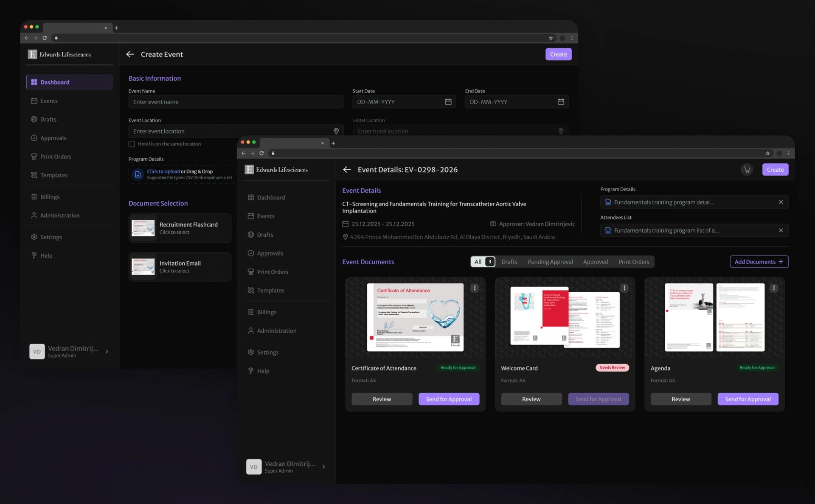Switch to Pending Approval filter tab
Viewport: 815px width, 504px height.
550,262
